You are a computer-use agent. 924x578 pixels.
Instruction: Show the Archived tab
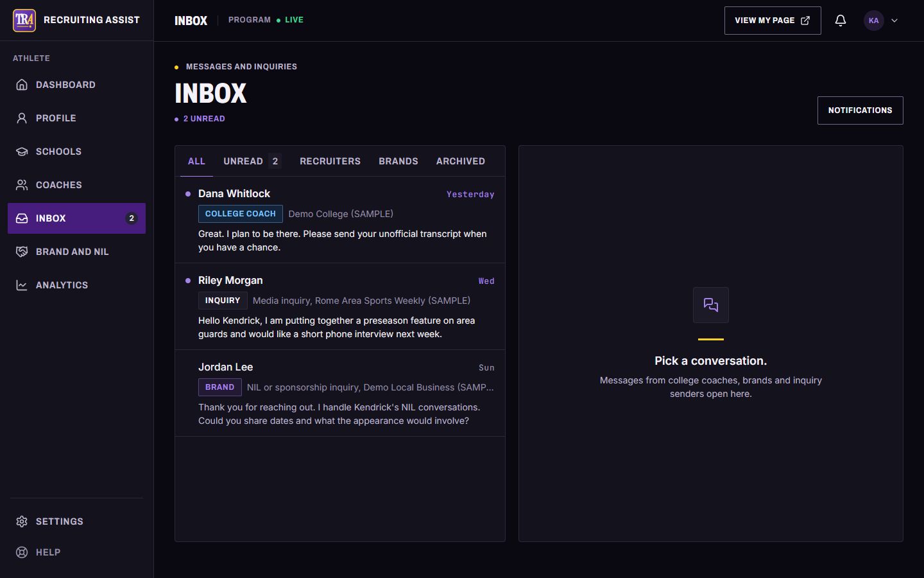[461, 161]
